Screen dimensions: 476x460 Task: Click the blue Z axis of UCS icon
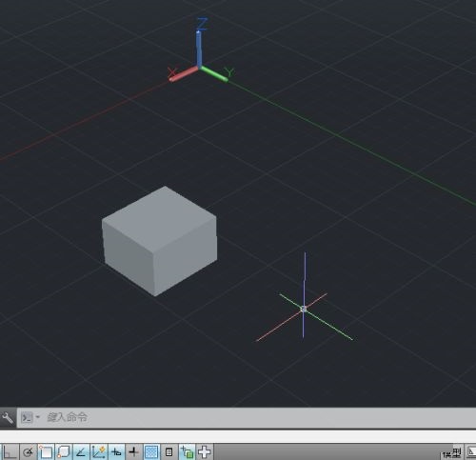(x=199, y=50)
